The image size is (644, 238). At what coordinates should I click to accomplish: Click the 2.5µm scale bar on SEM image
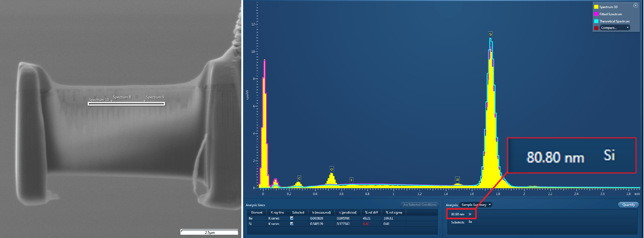click(209, 232)
